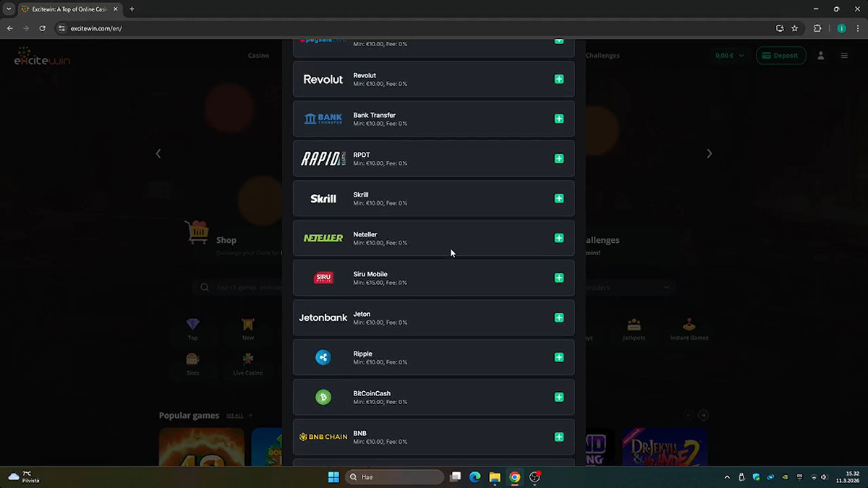868x488 pixels.
Task: Click the Deposit button in header
Action: (x=780, y=56)
